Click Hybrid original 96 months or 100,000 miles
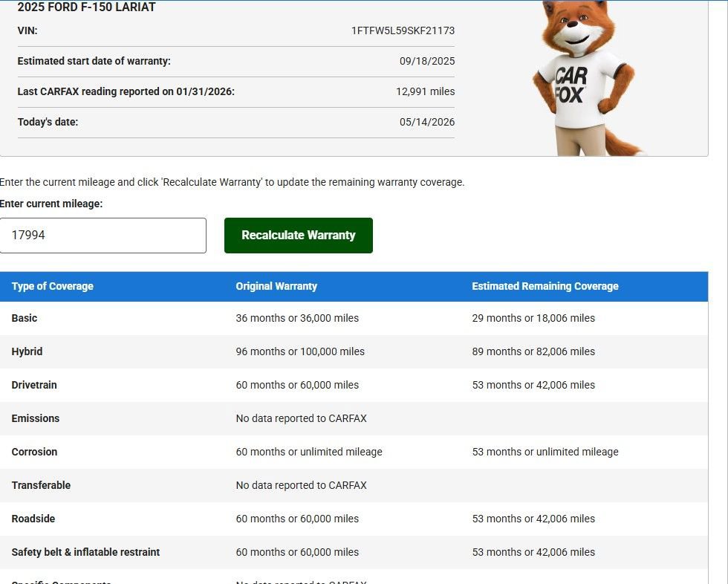Viewport: 728px width, 584px height. click(300, 352)
